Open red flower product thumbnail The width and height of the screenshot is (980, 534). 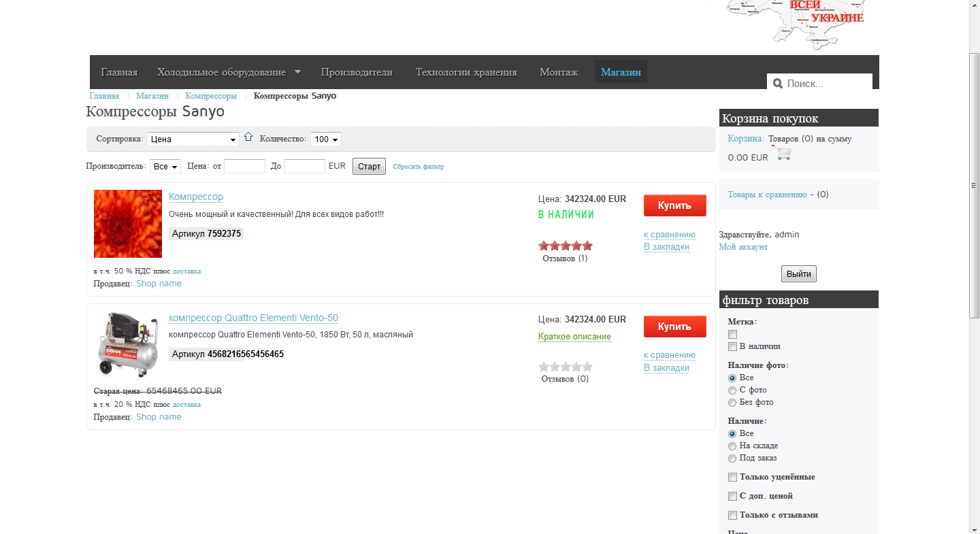coord(128,224)
